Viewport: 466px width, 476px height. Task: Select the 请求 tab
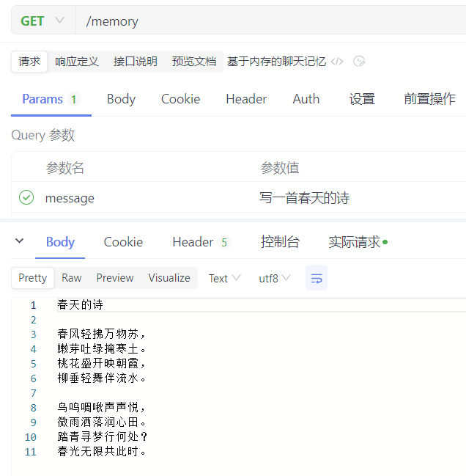29,62
